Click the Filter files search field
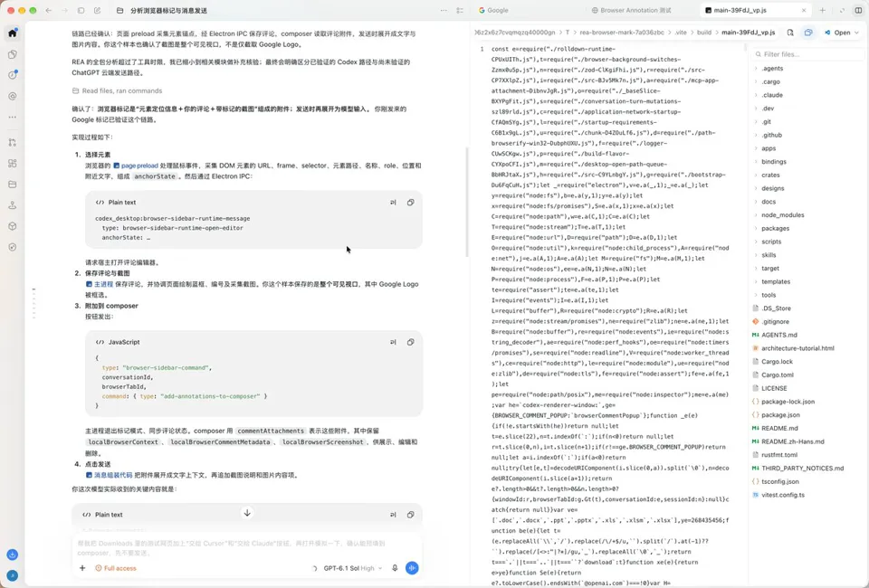The width and height of the screenshot is (869, 588). [808, 54]
